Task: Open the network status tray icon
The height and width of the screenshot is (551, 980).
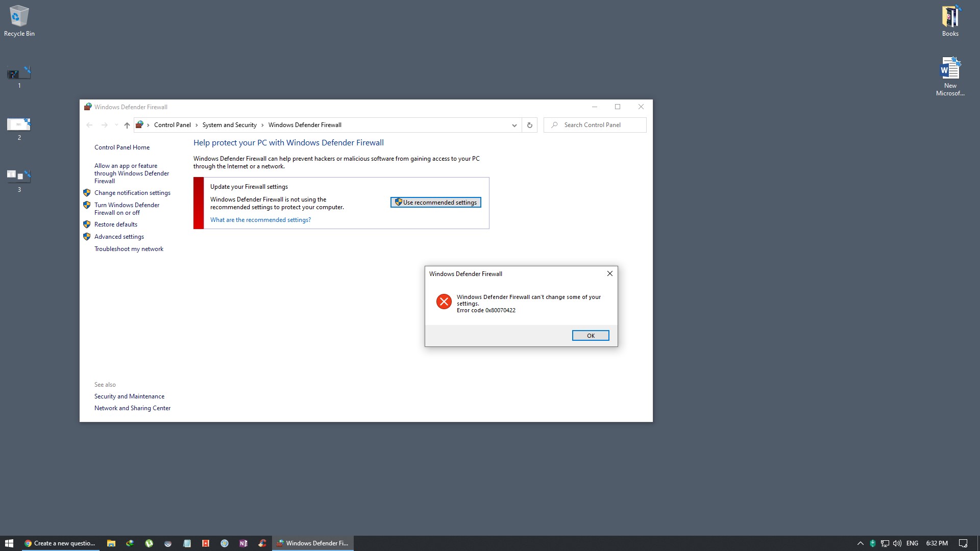Action: click(x=885, y=543)
